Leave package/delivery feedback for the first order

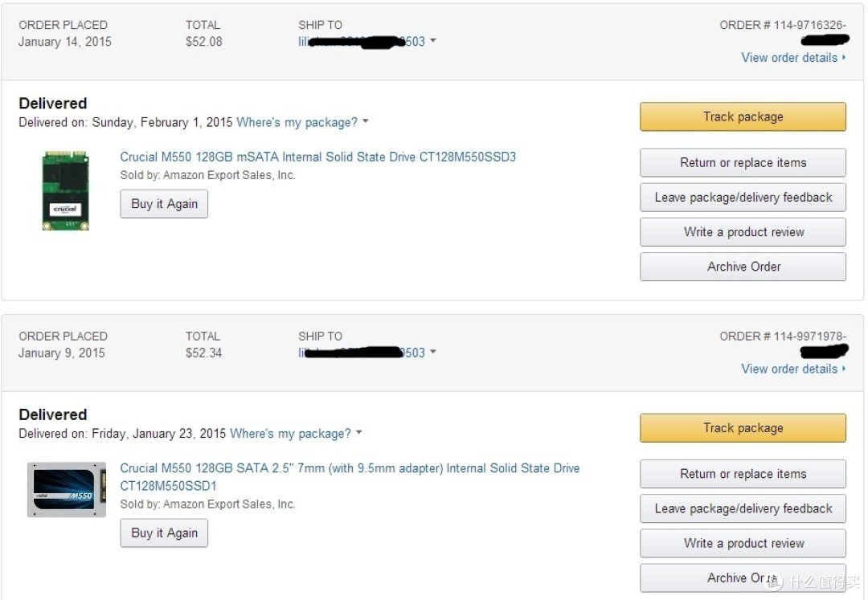(743, 198)
